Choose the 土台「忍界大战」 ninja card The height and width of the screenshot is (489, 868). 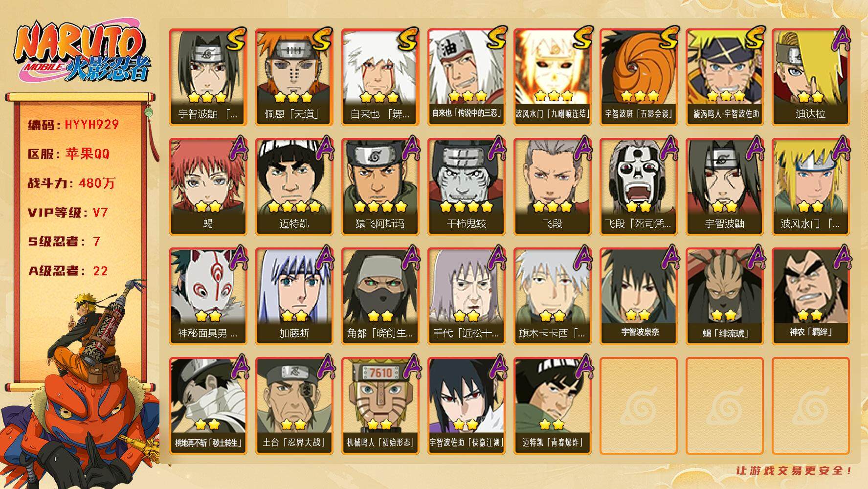point(294,406)
